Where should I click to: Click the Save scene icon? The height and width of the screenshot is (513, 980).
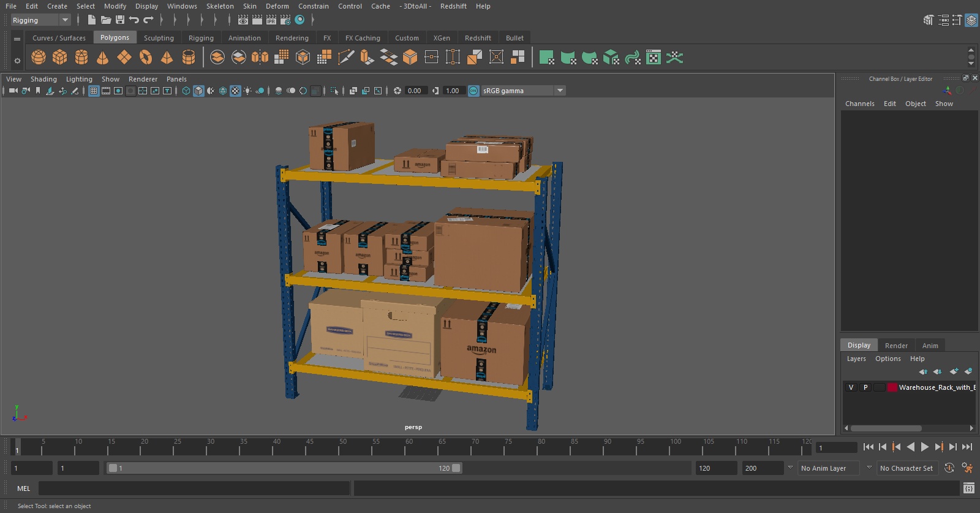tap(120, 20)
